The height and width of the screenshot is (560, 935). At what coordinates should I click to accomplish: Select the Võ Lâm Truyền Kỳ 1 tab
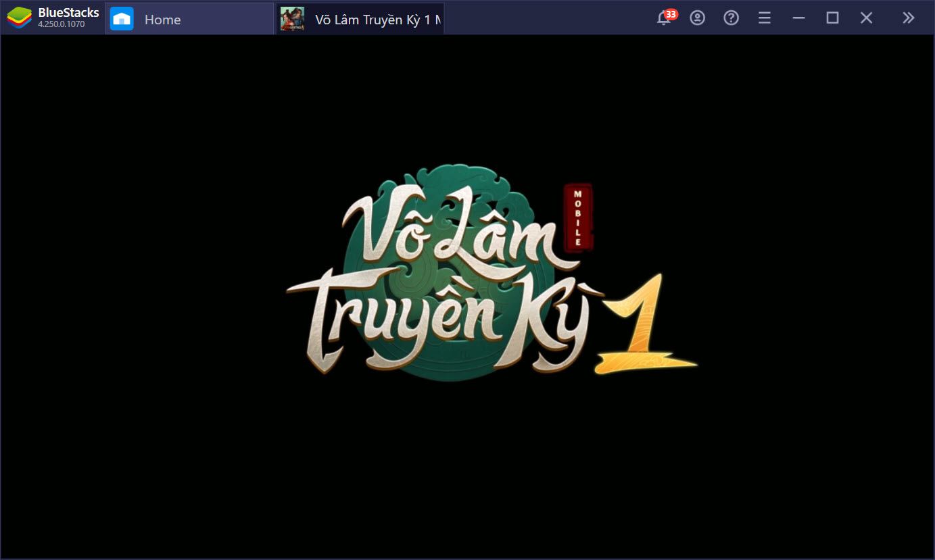coord(360,19)
